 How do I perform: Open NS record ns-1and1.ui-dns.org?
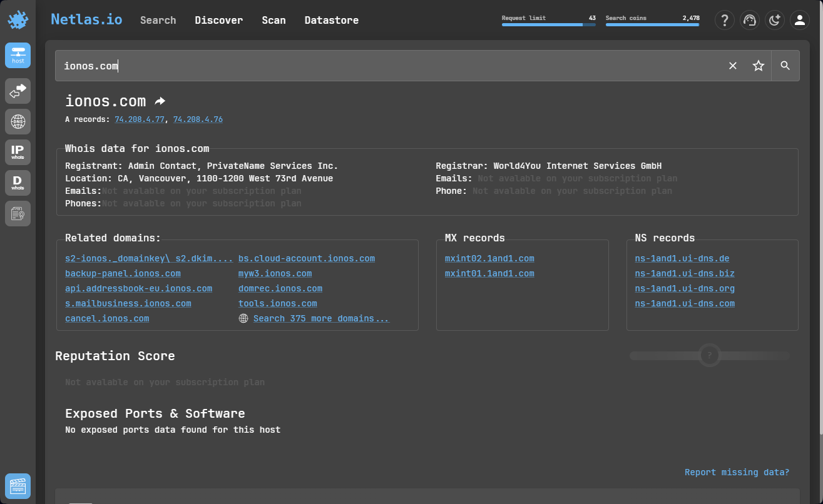click(685, 288)
